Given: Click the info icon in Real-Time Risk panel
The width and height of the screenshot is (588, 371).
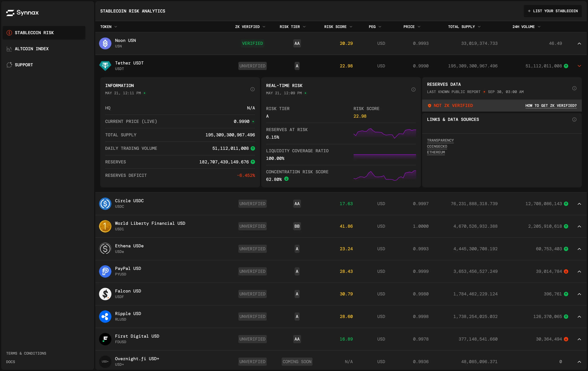Looking at the screenshot, I should (x=413, y=90).
